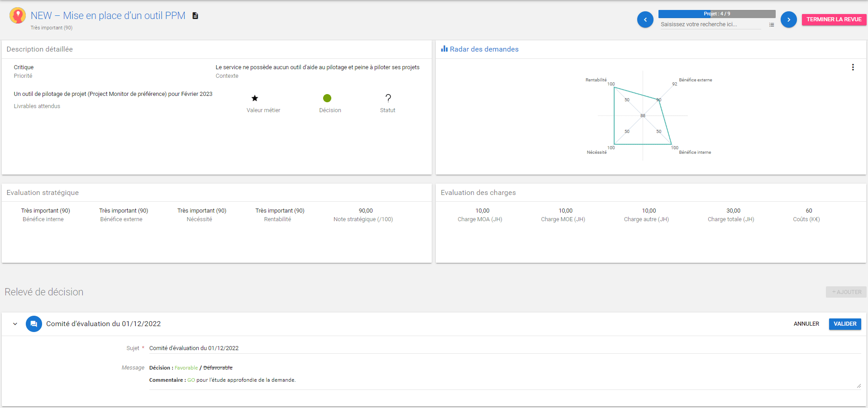868x408 pixels.
Task: Click the Très important (90) subtitle under title
Action: [52, 28]
